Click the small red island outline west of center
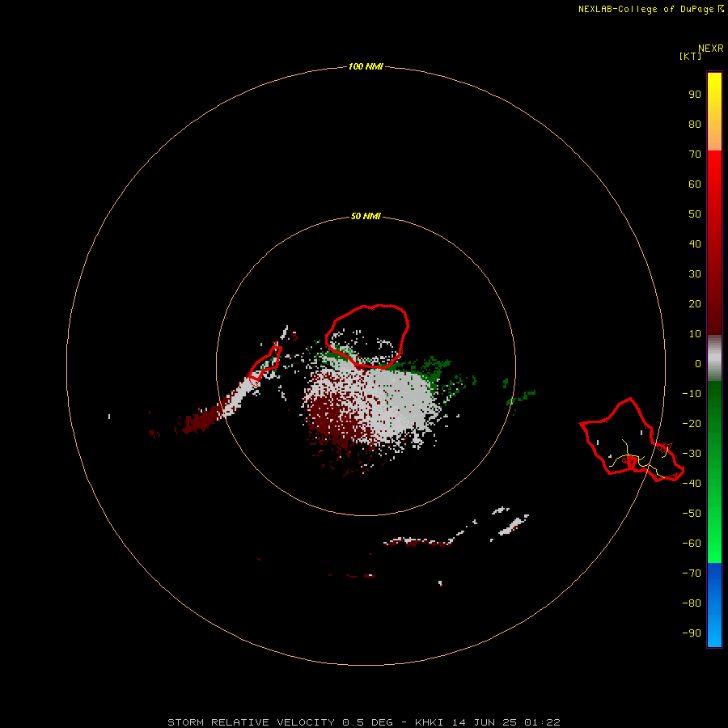 click(265, 365)
